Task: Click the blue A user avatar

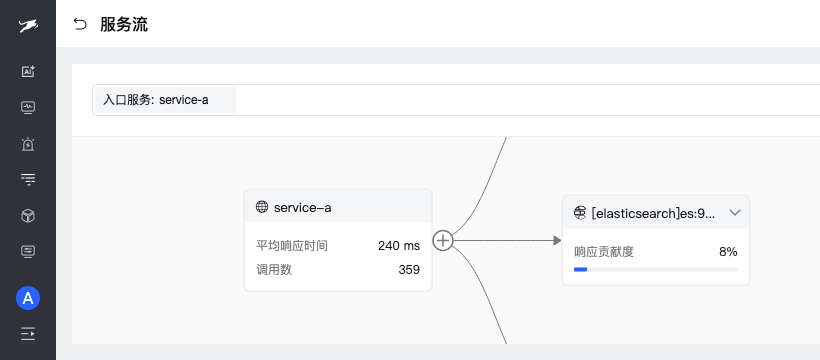Action: click(x=28, y=298)
